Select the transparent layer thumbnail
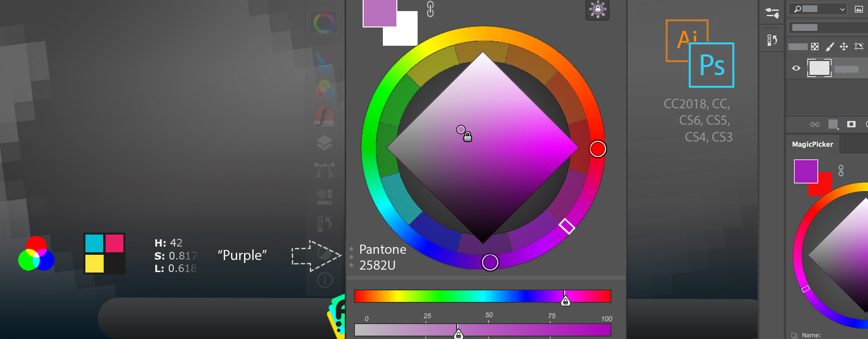The height and width of the screenshot is (339, 868). pyautogui.click(x=819, y=68)
